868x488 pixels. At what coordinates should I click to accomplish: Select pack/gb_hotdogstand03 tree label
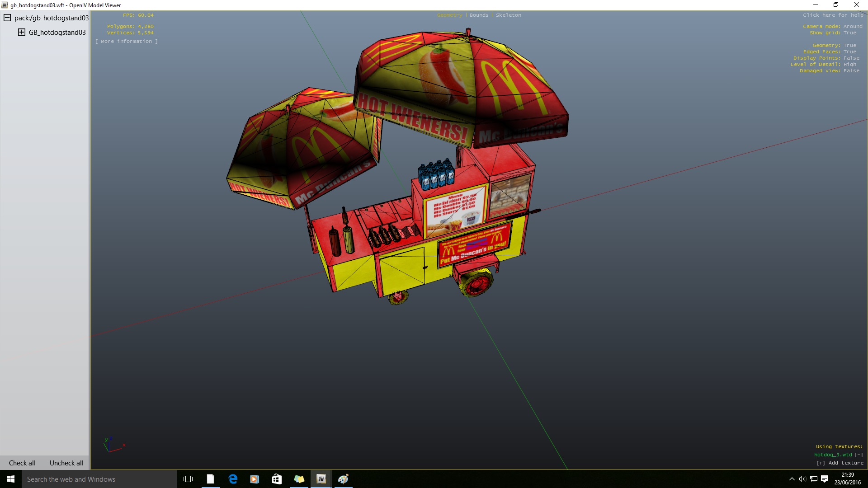tap(52, 18)
